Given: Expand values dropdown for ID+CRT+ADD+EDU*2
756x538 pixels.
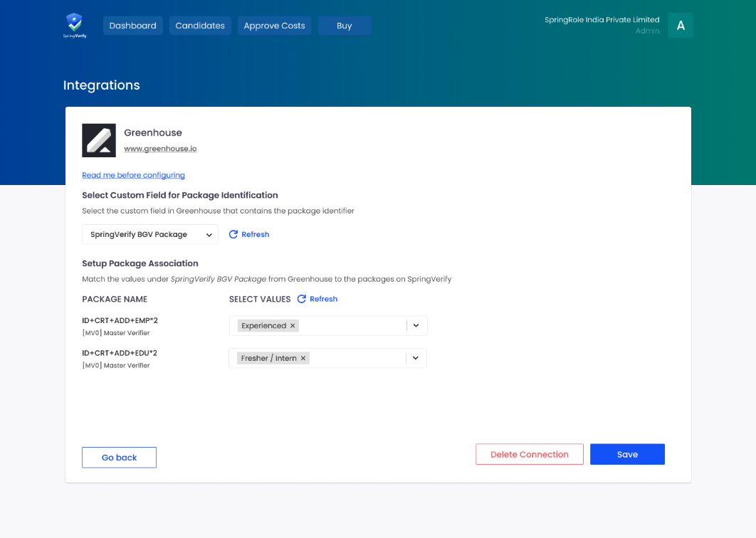Looking at the screenshot, I should (x=416, y=358).
